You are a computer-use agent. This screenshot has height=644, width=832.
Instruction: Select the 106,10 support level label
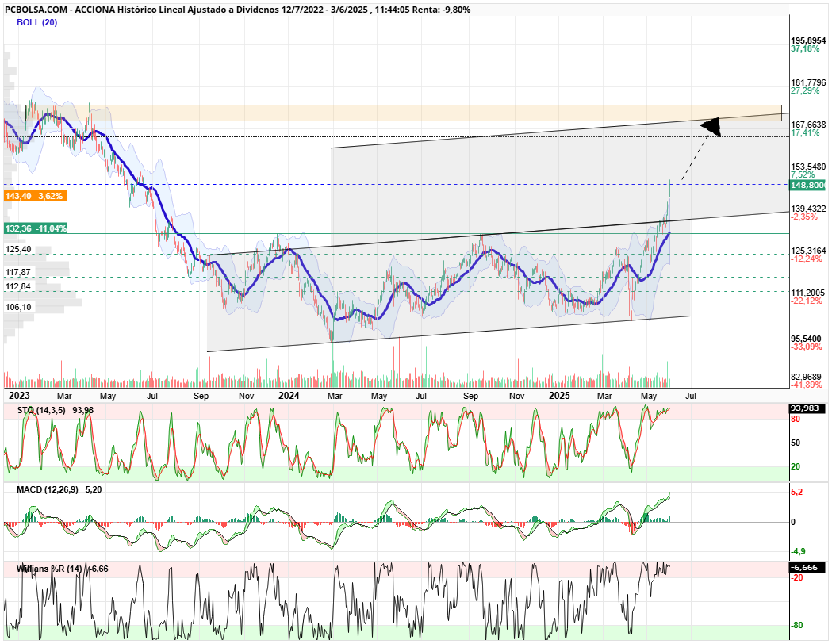[x=18, y=307]
